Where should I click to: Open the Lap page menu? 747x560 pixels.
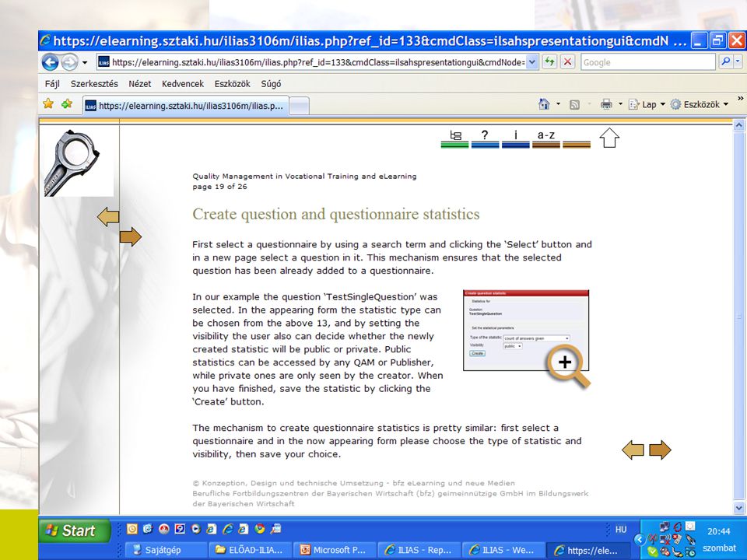647,104
